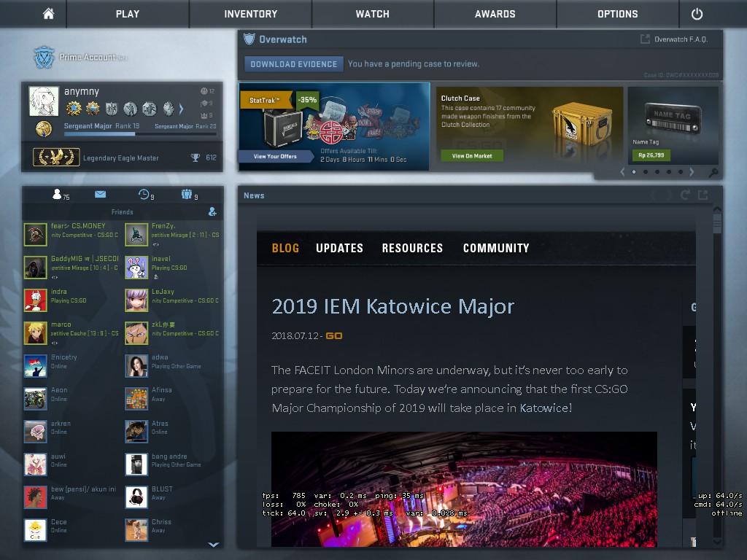Go to the home screen icon
Image resolution: width=747 pixels, height=560 pixels.
(x=48, y=14)
